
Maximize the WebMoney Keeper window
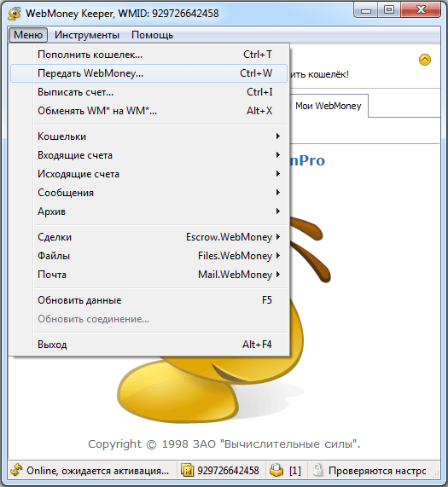coord(389,10)
